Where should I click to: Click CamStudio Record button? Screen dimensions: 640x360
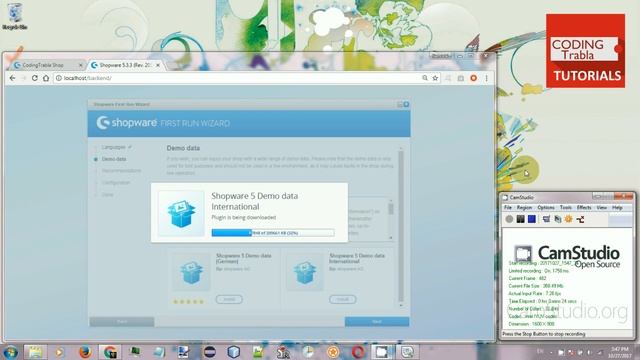point(509,219)
